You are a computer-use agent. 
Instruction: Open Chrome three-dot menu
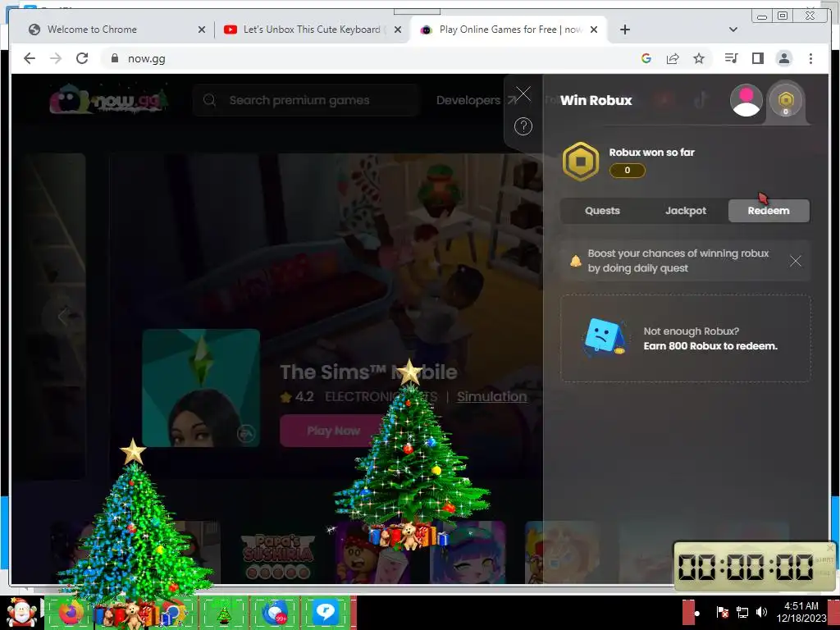[810, 58]
